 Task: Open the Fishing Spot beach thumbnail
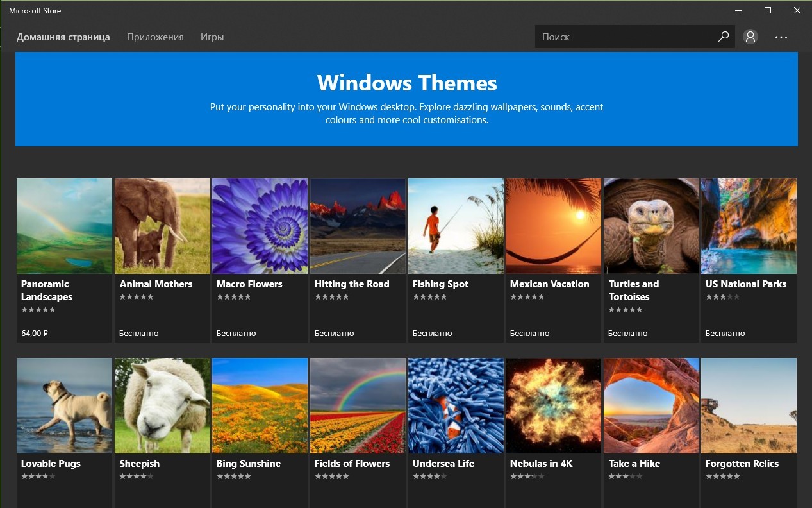(x=456, y=226)
